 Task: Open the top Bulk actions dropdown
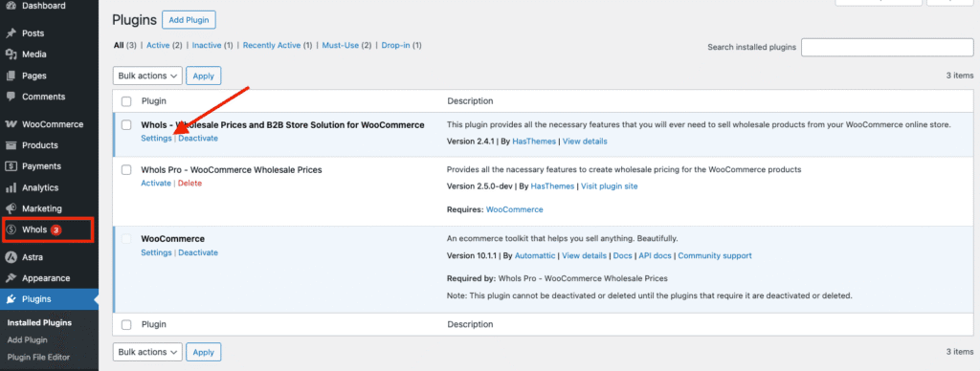click(147, 76)
